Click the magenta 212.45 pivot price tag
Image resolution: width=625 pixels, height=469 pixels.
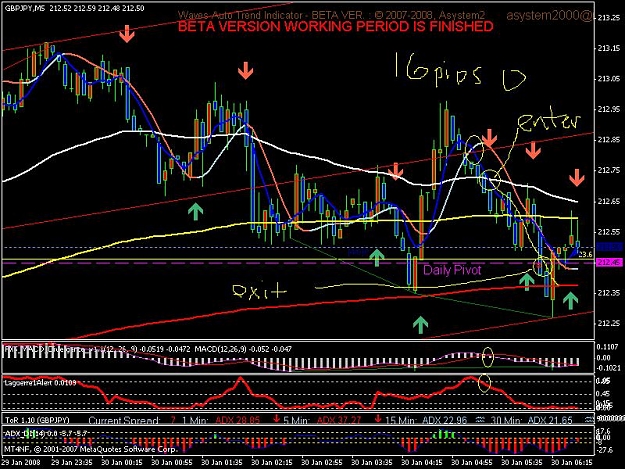(x=609, y=263)
